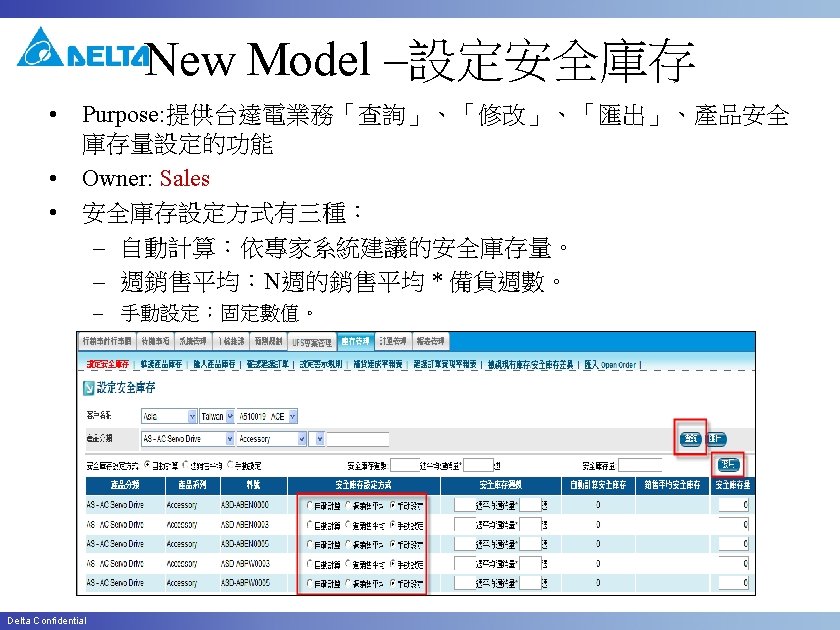This screenshot has width=840, height=630.
Task: Click part number ASD-ABEN0003
Action: click(245, 524)
